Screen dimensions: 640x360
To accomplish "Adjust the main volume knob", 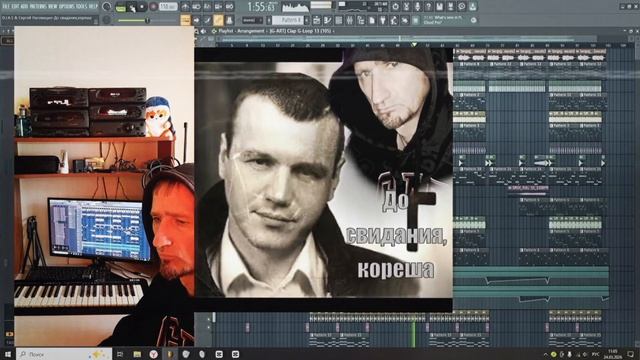I will (x=107, y=7).
